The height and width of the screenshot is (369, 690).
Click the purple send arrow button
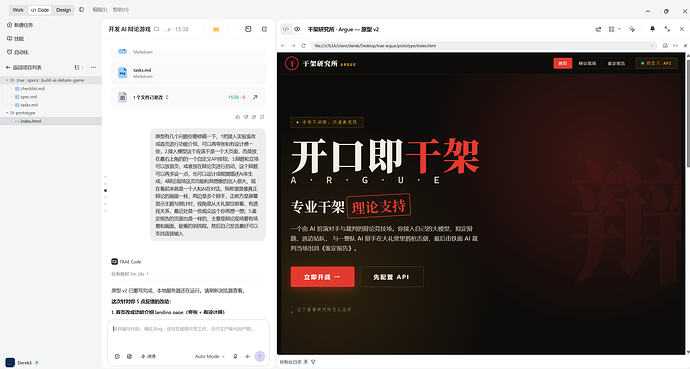260,356
